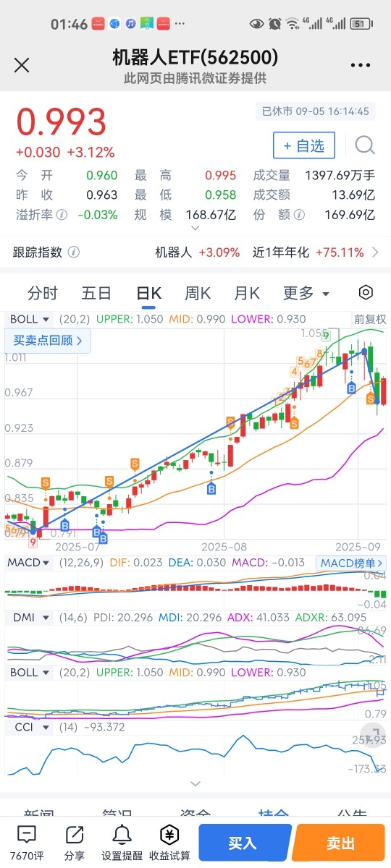Close the page with the X icon
Image resolution: width=391 pixels, height=868 pixels.
[x=22, y=65]
